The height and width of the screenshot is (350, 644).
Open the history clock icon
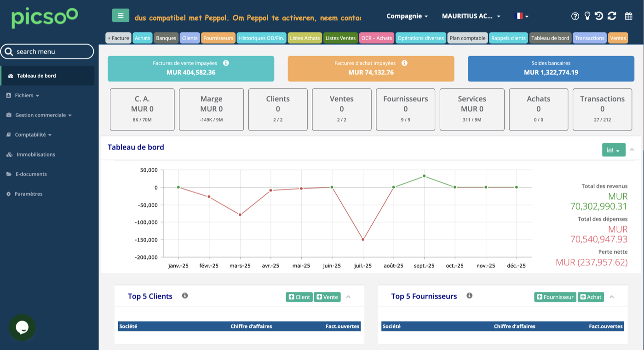click(x=598, y=16)
